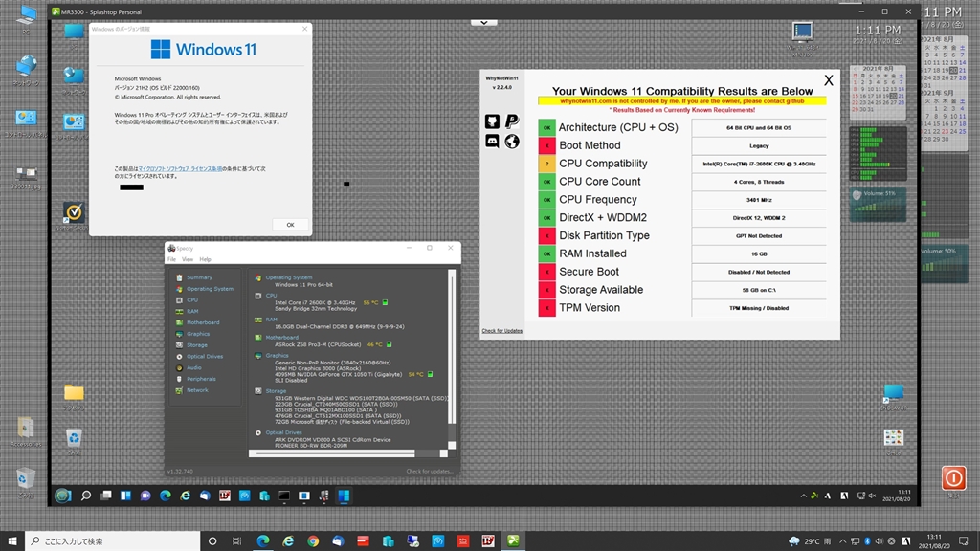Open the View menu in Speccy
The image size is (980, 551).
tap(188, 259)
